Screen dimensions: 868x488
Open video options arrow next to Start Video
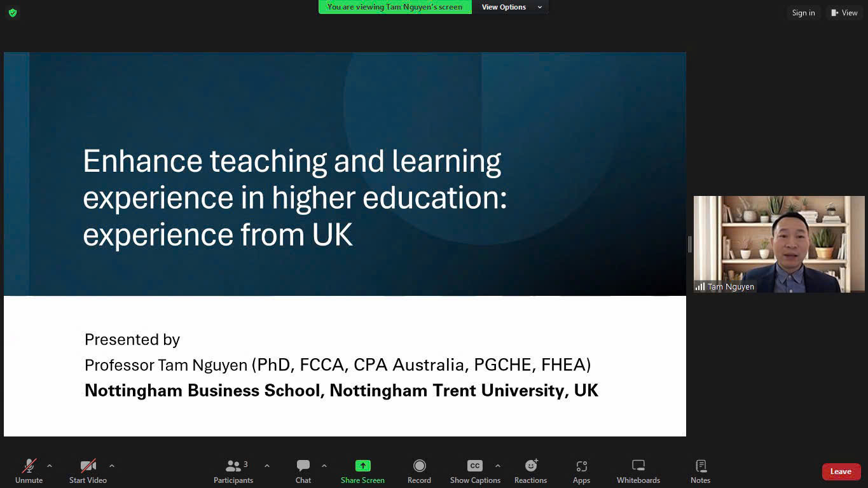tap(112, 466)
